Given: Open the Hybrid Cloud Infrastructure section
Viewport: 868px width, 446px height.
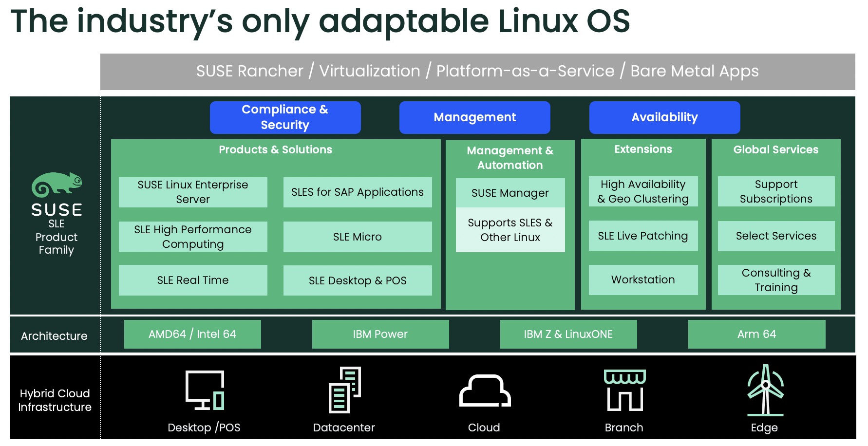Looking at the screenshot, I should point(54,400).
